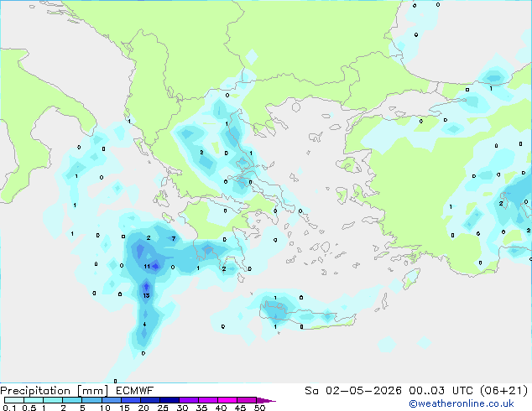Viewport: 532px width, 411px height.
Task: Click the "15" legend scale label
Action: 124,408
